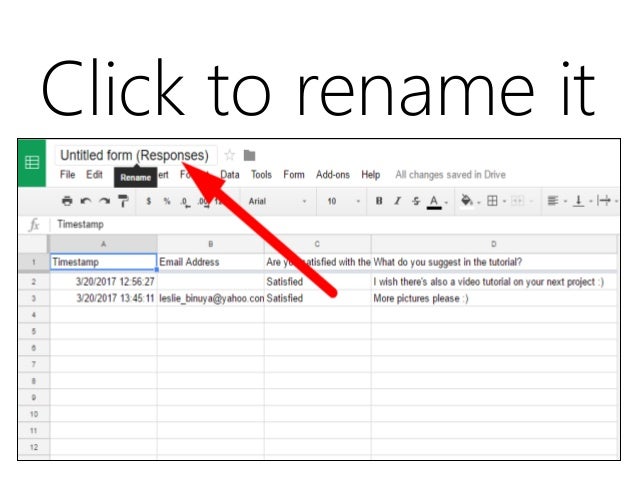Click cell 3/20/2017 13:45:11
This screenshot has width=638, height=479.
click(x=103, y=298)
